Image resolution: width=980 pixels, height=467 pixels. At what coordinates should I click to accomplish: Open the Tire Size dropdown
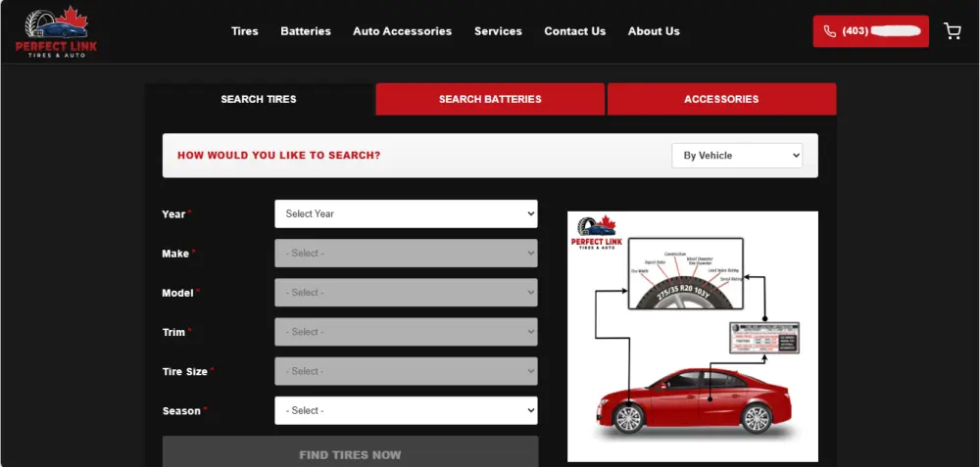click(x=406, y=371)
